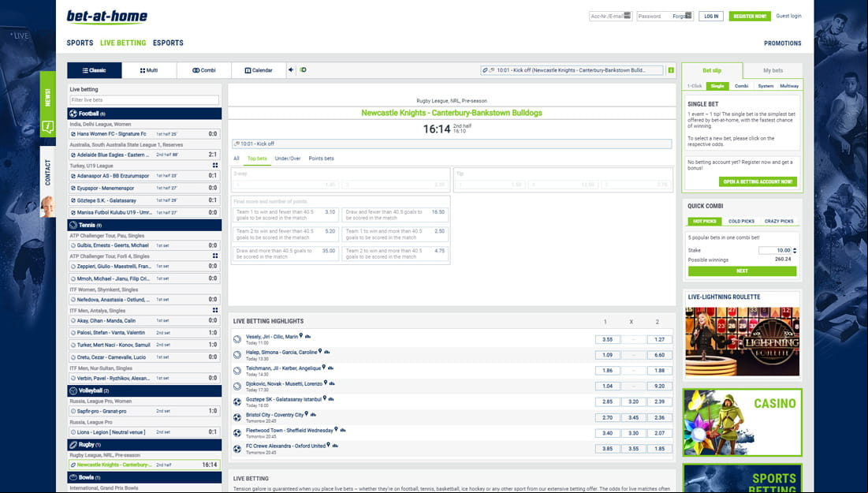Select System bet type in bet slip
This screenshot has width=868, height=493.
(x=766, y=86)
